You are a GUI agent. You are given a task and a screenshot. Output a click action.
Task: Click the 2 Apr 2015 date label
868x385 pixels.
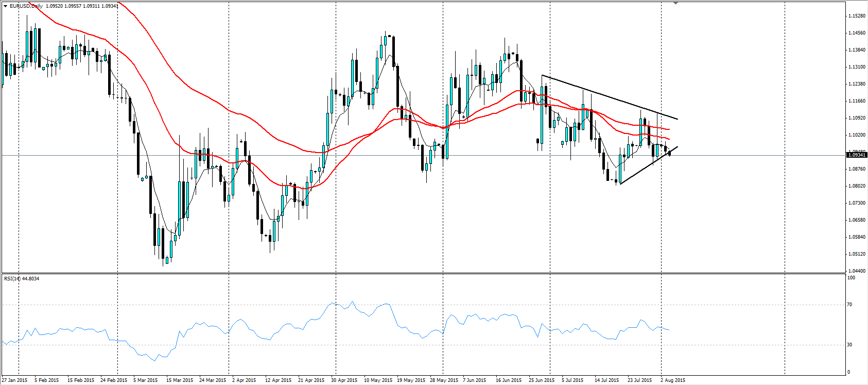[x=244, y=380]
